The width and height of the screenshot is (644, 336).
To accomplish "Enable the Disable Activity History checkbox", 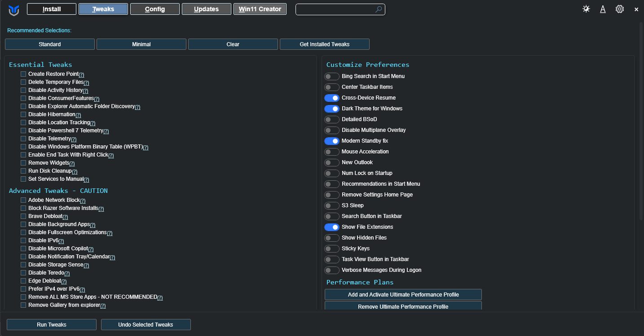I will (23, 90).
